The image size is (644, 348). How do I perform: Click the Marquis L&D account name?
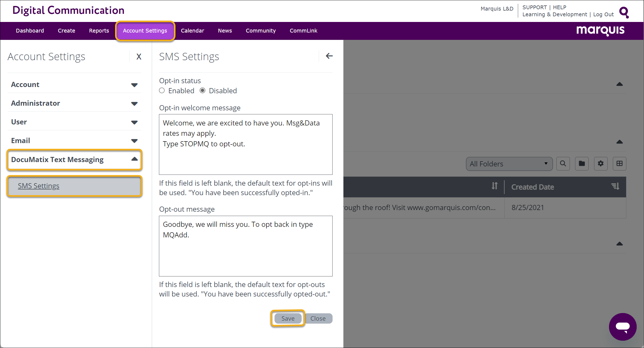click(x=497, y=9)
